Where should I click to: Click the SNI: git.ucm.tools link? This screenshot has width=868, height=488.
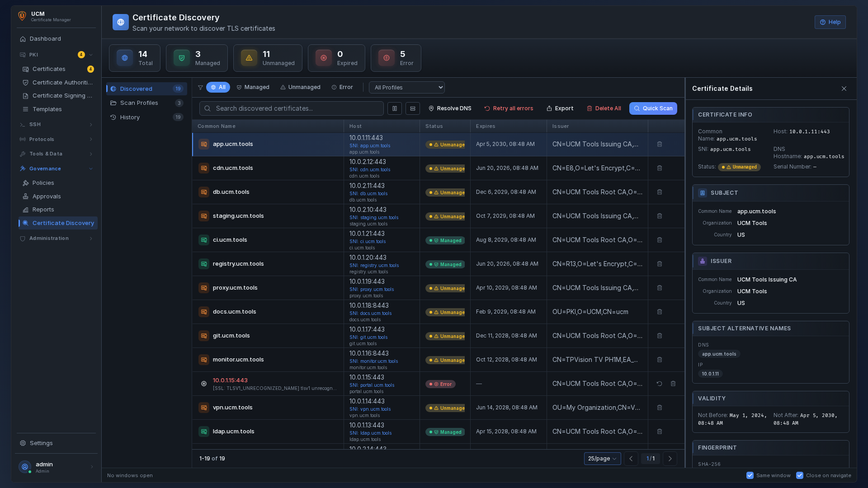click(368, 338)
